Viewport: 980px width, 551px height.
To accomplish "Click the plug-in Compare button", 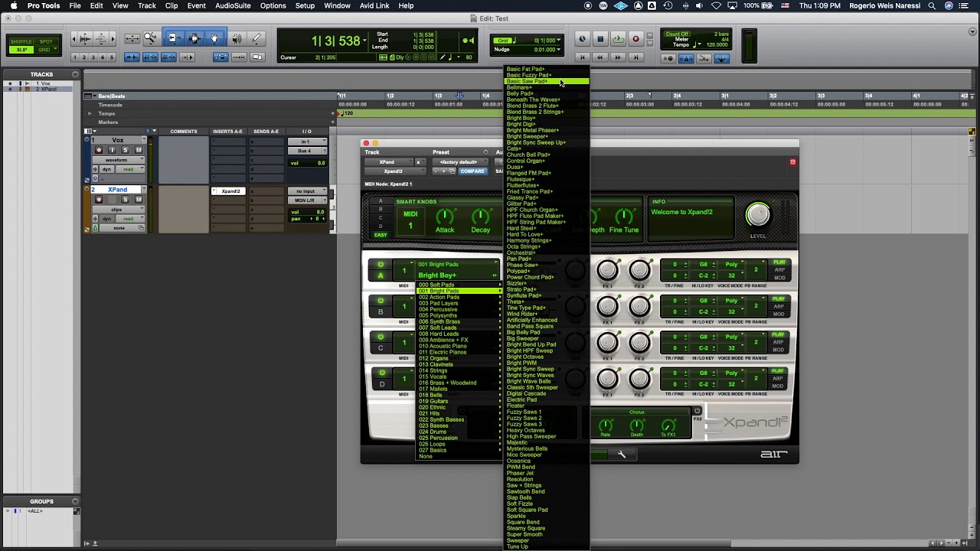I will (x=472, y=171).
